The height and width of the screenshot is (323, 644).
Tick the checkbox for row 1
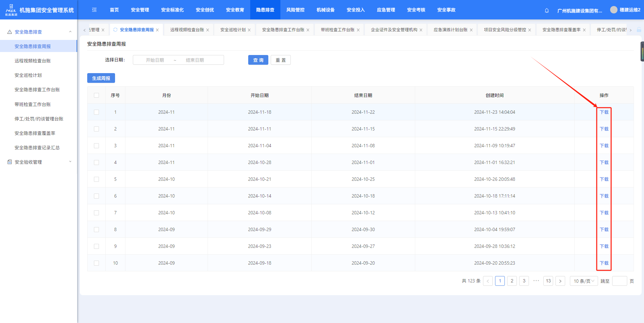[x=97, y=112]
